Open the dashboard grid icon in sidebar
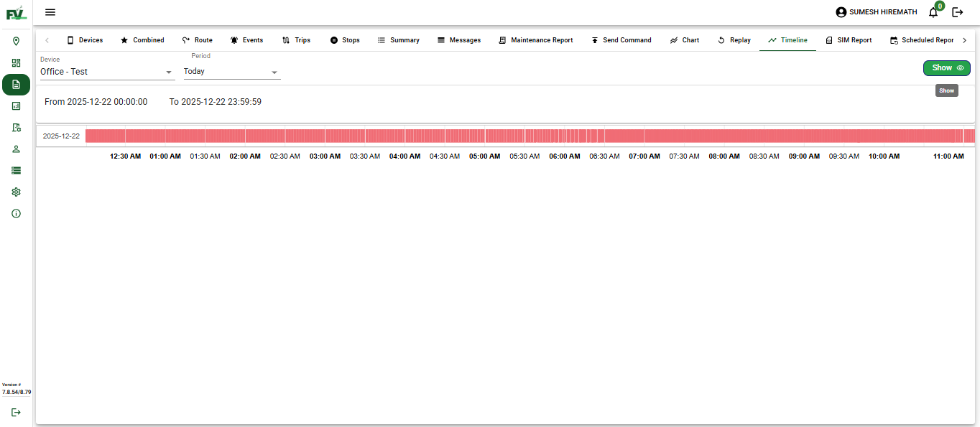This screenshot has width=980, height=427. tap(16, 63)
